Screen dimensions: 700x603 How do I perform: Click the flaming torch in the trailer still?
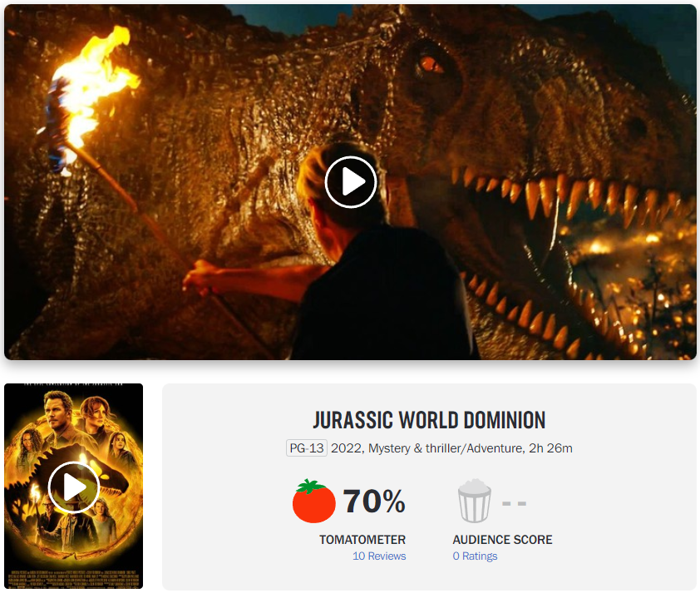[x=89, y=94]
